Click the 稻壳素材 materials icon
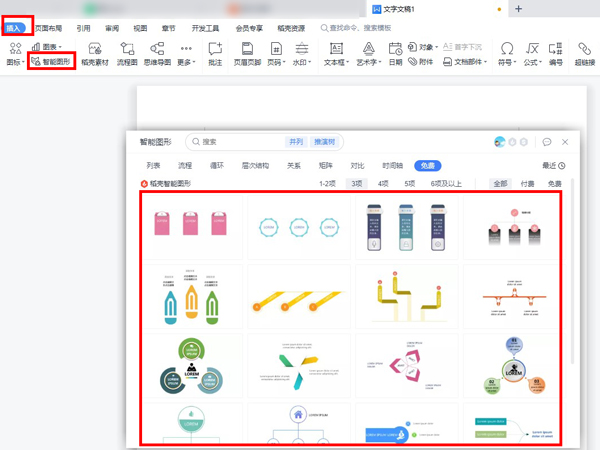 pos(95,53)
